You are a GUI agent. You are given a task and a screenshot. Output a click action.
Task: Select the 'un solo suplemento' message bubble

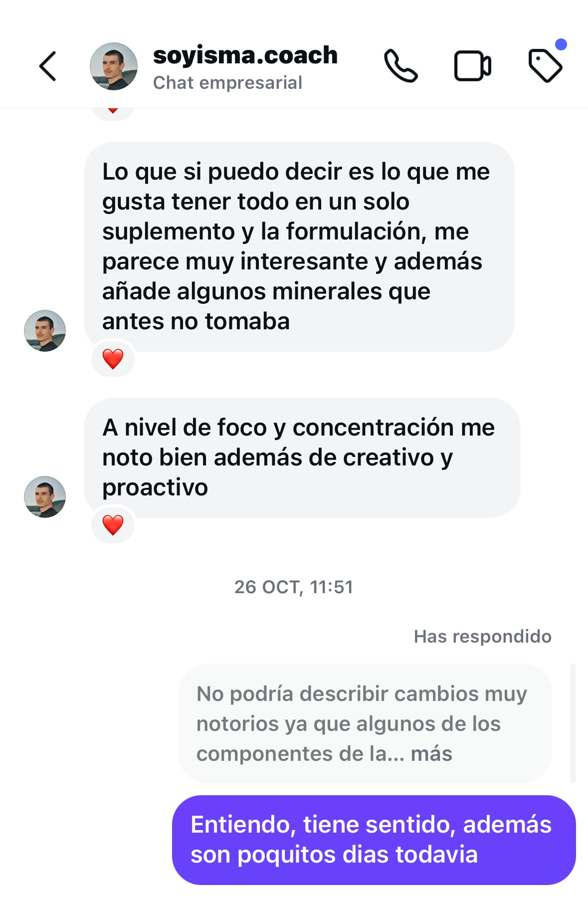(299, 246)
